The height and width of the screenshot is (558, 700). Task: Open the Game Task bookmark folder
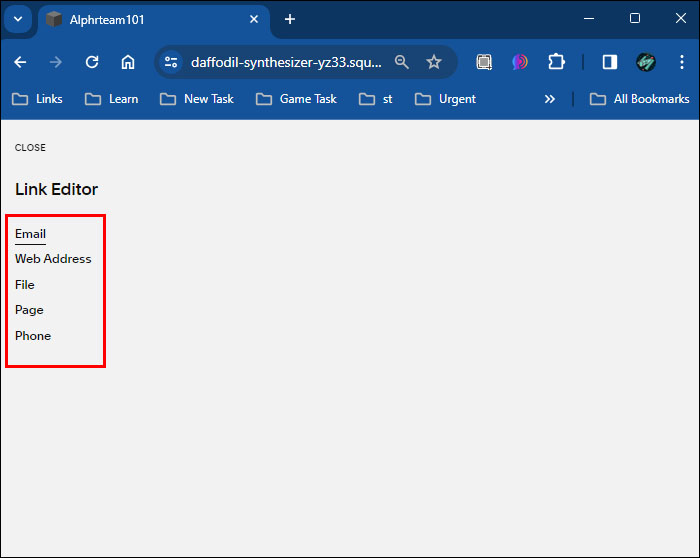[x=296, y=99]
